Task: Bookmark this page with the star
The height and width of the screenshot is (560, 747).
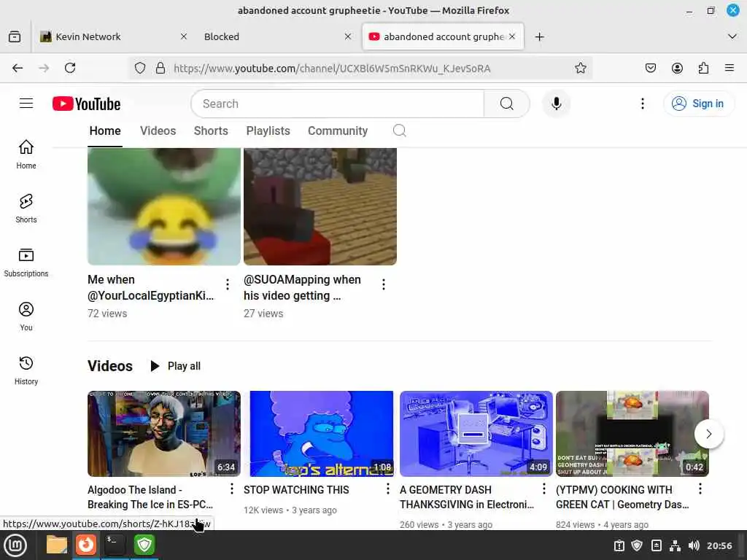Action: tap(580, 68)
